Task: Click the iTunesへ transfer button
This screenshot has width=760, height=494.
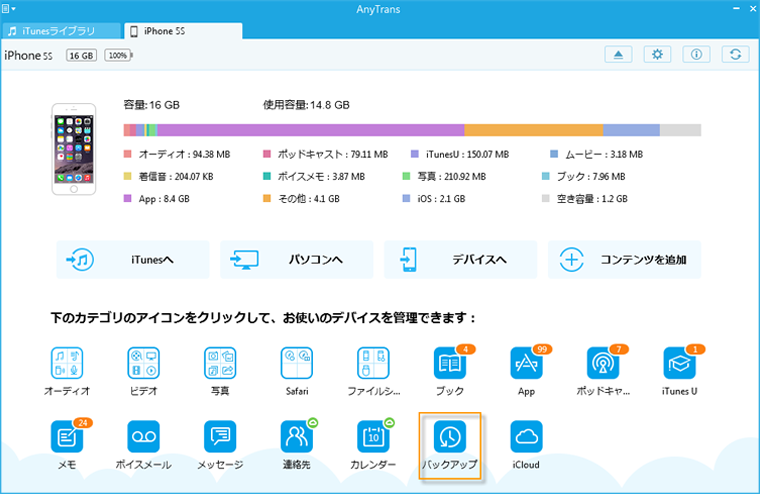Action: (133, 260)
